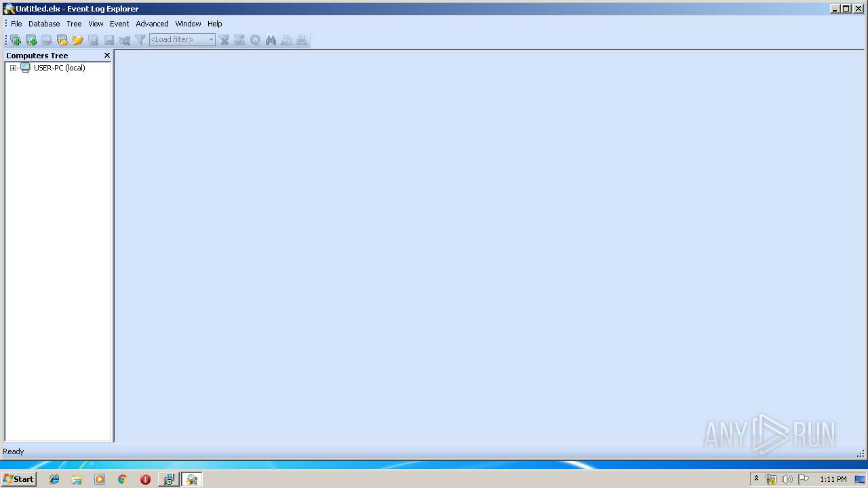
Task: Open the Load filter dropdown
Action: pos(211,40)
